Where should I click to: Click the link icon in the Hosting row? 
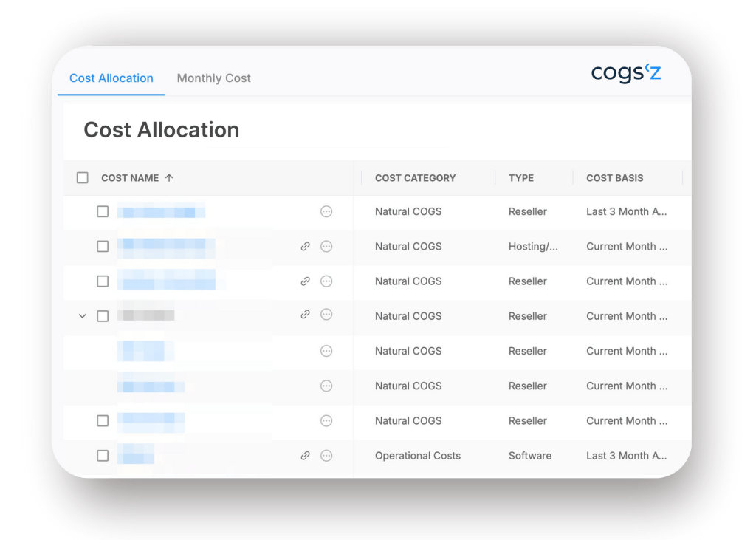[305, 247]
